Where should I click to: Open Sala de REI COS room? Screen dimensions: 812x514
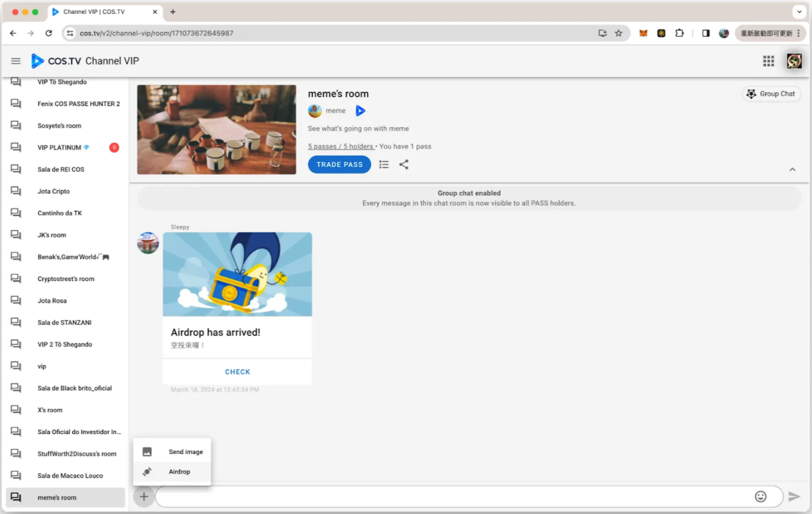click(x=65, y=170)
